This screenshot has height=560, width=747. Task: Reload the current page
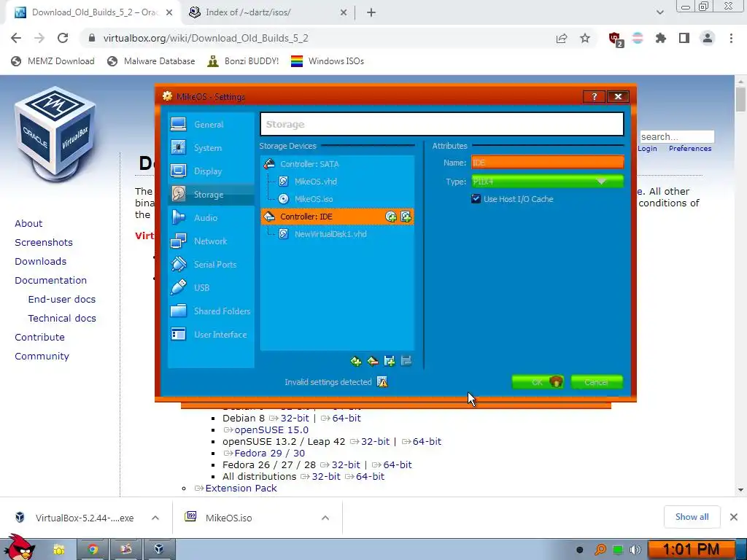(63, 38)
